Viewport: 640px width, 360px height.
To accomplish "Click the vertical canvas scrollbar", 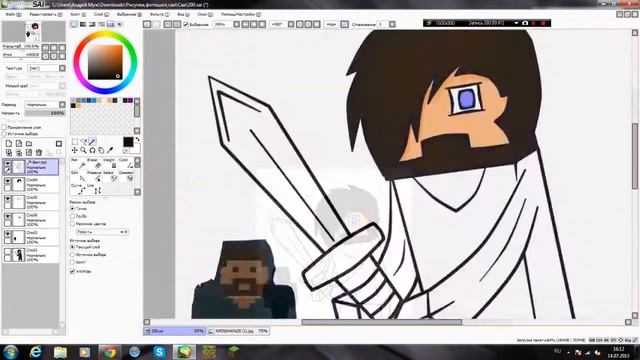I will point(635,155).
